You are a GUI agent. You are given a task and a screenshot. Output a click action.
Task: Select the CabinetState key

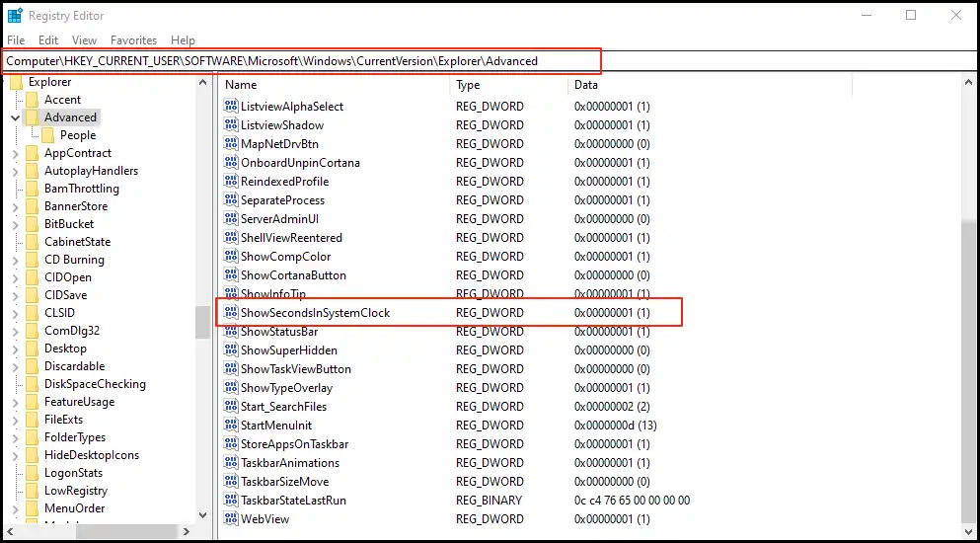[78, 242]
